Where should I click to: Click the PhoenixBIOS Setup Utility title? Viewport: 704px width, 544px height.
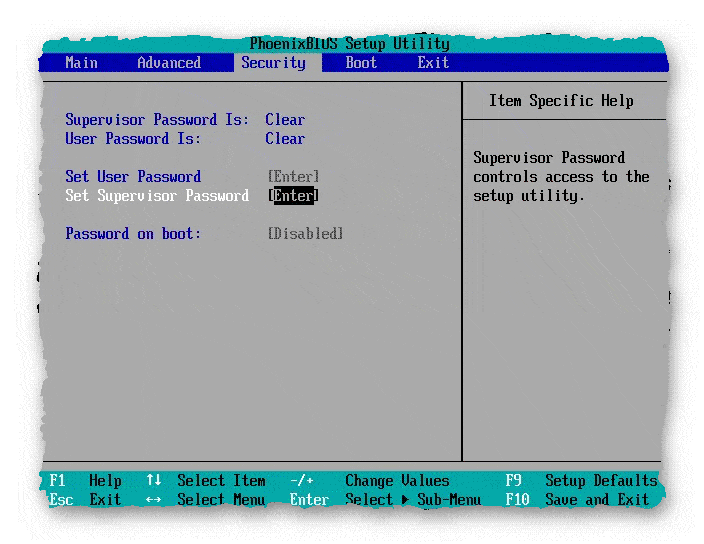(x=349, y=44)
